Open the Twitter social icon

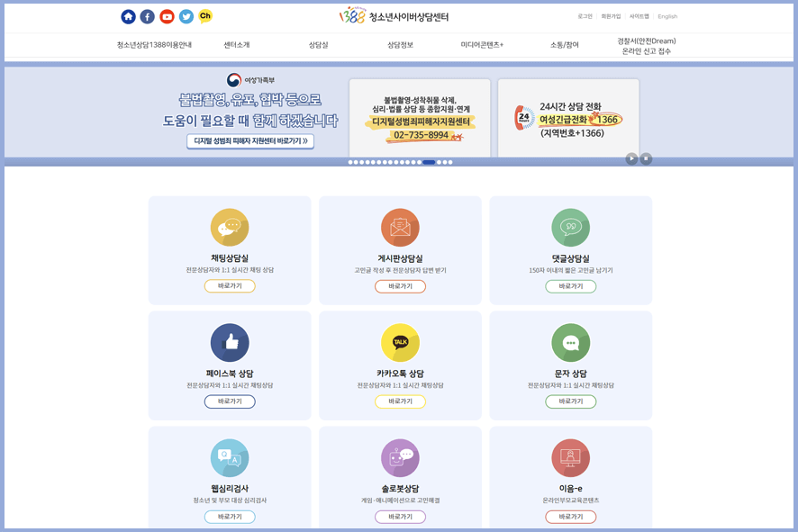click(x=186, y=17)
